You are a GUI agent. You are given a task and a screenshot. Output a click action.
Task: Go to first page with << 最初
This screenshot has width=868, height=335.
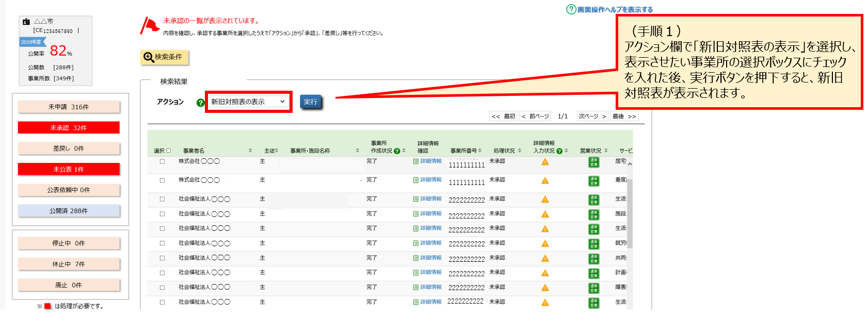503,116
